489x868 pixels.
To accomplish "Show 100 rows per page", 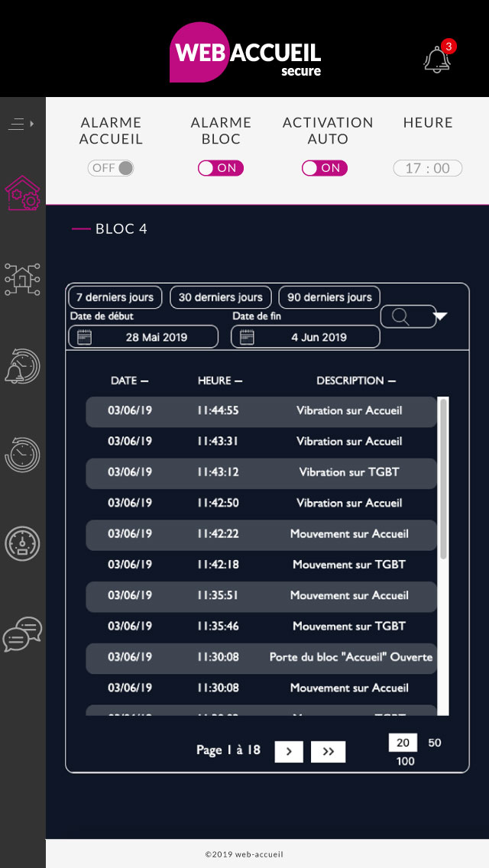I will 406,761.
